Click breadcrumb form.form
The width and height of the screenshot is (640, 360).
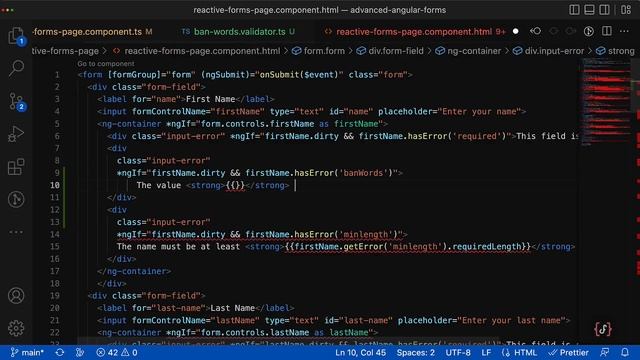pos(324,51)
